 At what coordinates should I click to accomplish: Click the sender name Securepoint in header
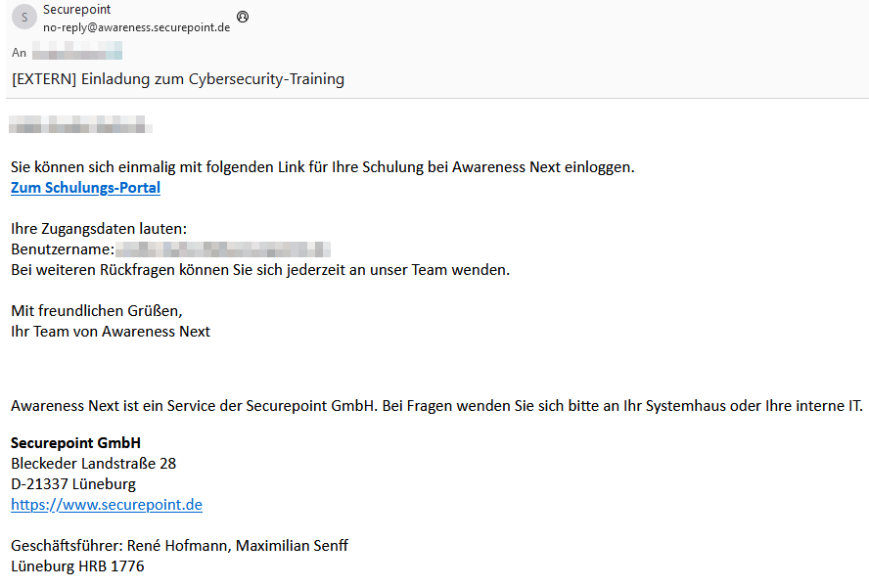pyautogui.click(x=77, y=10)
